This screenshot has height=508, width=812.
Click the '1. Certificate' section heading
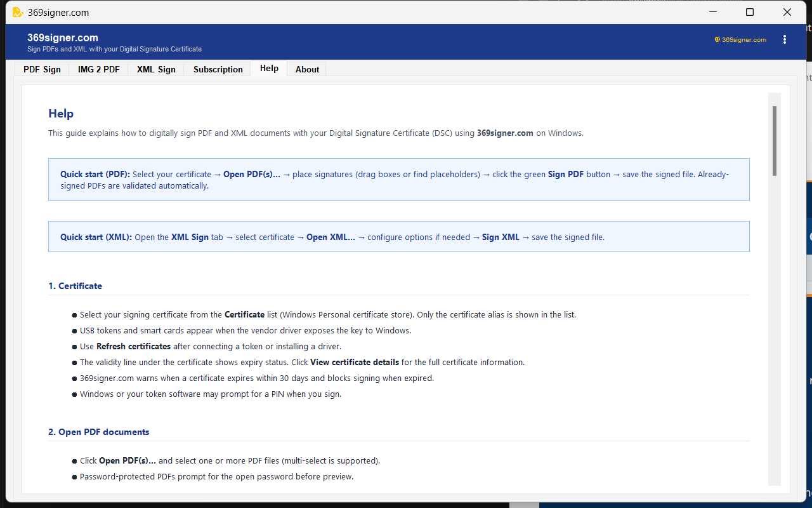[x=75, y=286]
